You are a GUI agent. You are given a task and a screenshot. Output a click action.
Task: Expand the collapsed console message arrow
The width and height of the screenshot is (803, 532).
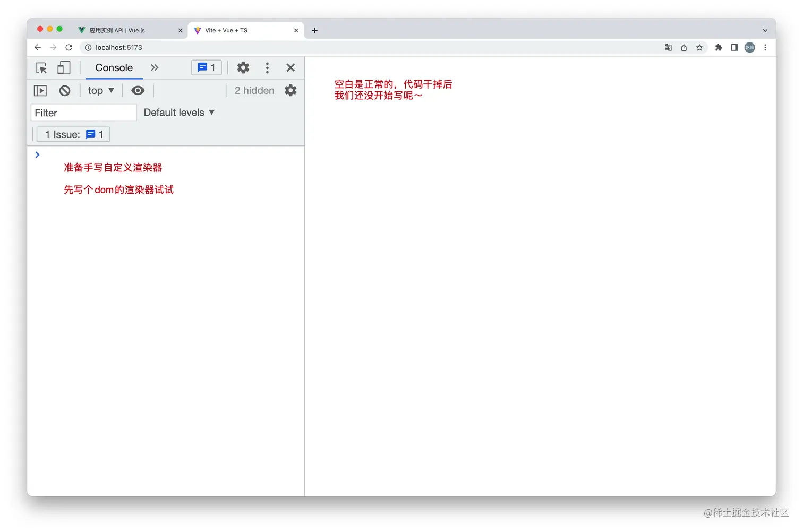coord(37,155)
